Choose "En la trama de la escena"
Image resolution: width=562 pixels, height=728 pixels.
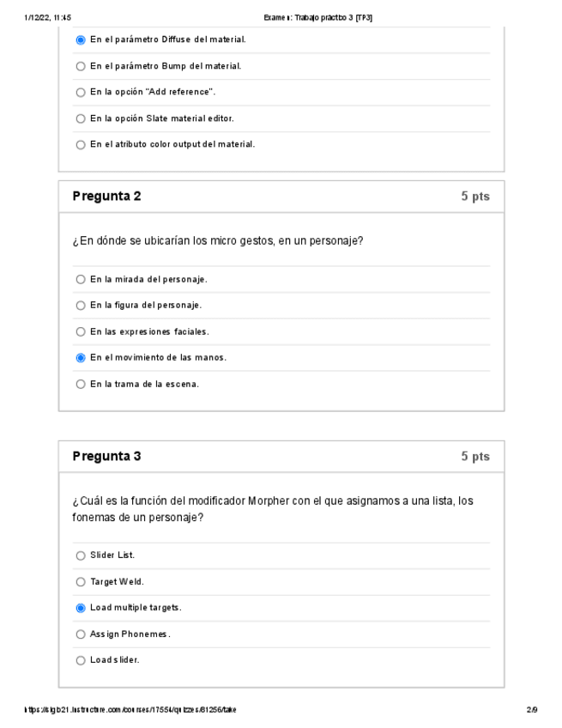(x=81, y=384)
